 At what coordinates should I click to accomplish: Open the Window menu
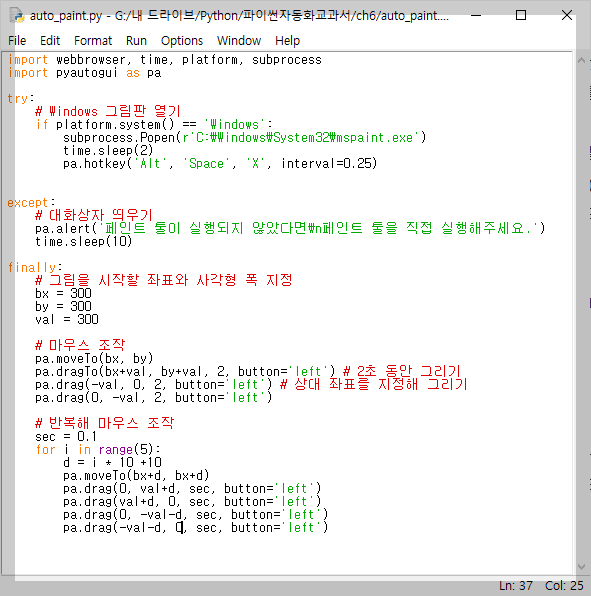click(239, 41)
